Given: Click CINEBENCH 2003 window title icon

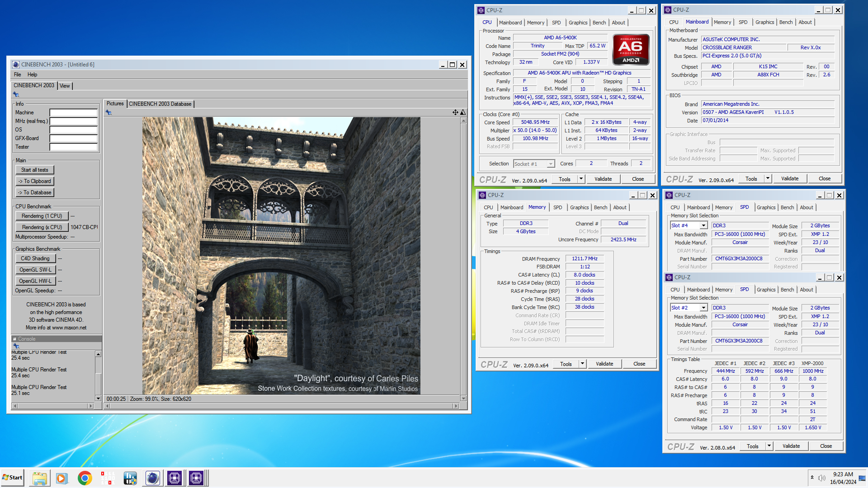Looking at the screenshot, I should point(16,65).
